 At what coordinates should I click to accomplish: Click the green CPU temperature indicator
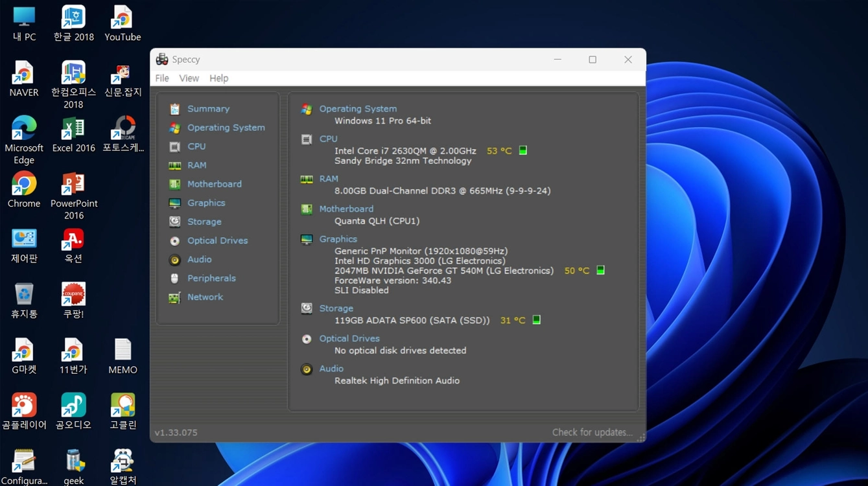(523, 150)
